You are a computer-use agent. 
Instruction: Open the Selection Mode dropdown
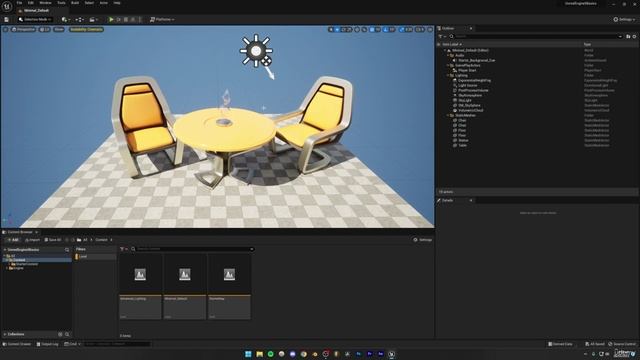pos(35,20)
